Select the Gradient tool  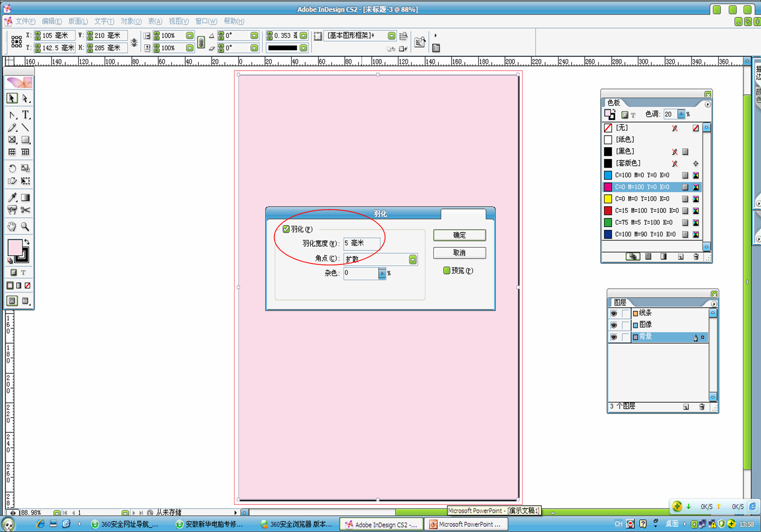[x=26, y=198]
